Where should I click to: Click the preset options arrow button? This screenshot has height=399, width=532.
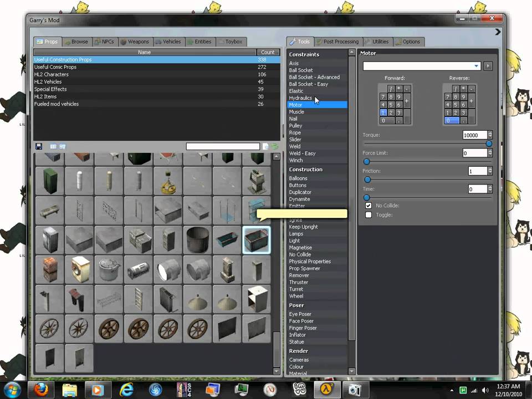click(488, 66)
